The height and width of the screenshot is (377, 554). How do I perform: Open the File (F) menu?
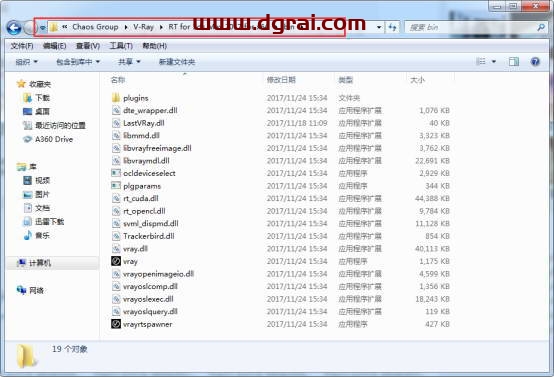[x=22, y=46]
